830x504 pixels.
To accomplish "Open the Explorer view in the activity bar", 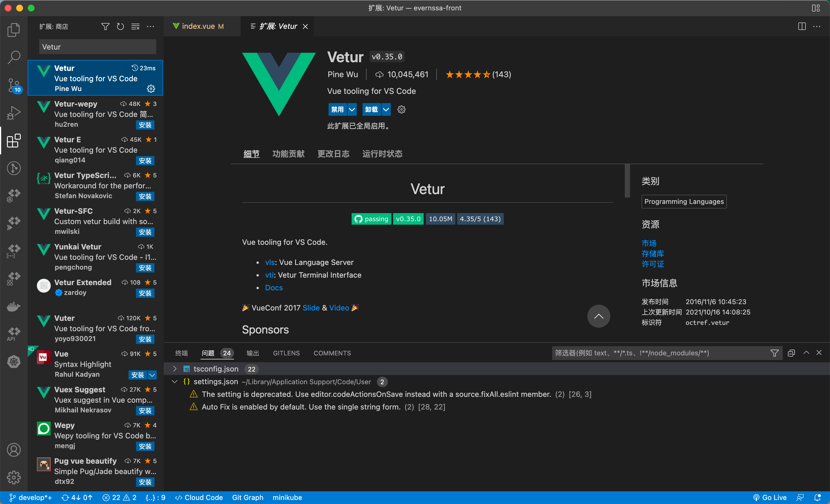I will pos(14,30).
